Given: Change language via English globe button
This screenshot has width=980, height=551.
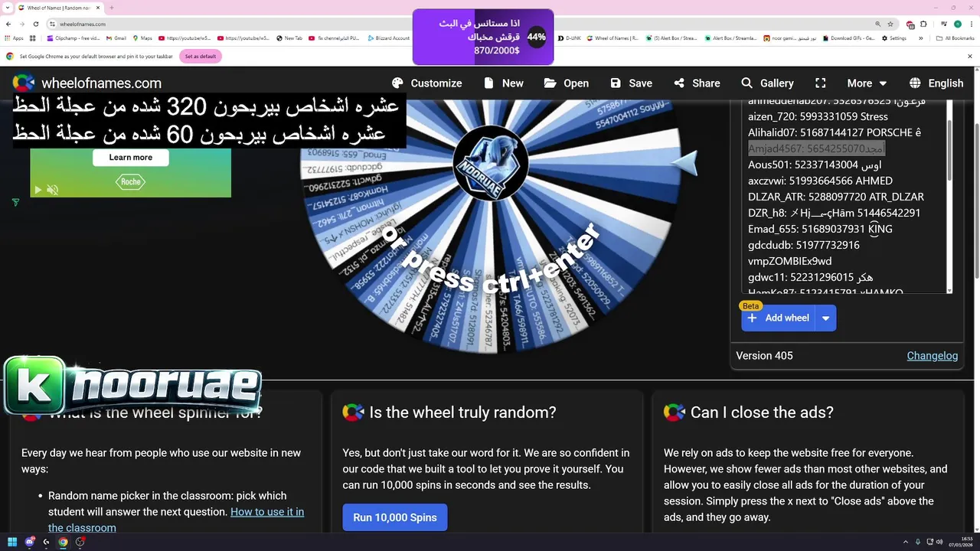Looking at the screenshot, I should (x=936, y=83).
